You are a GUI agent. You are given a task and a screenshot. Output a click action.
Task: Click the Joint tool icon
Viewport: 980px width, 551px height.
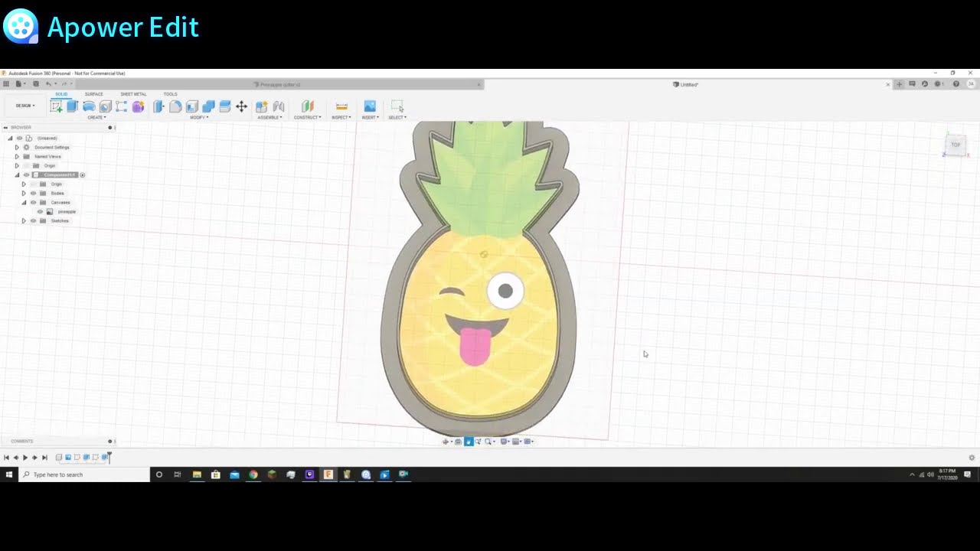(279, 106)
